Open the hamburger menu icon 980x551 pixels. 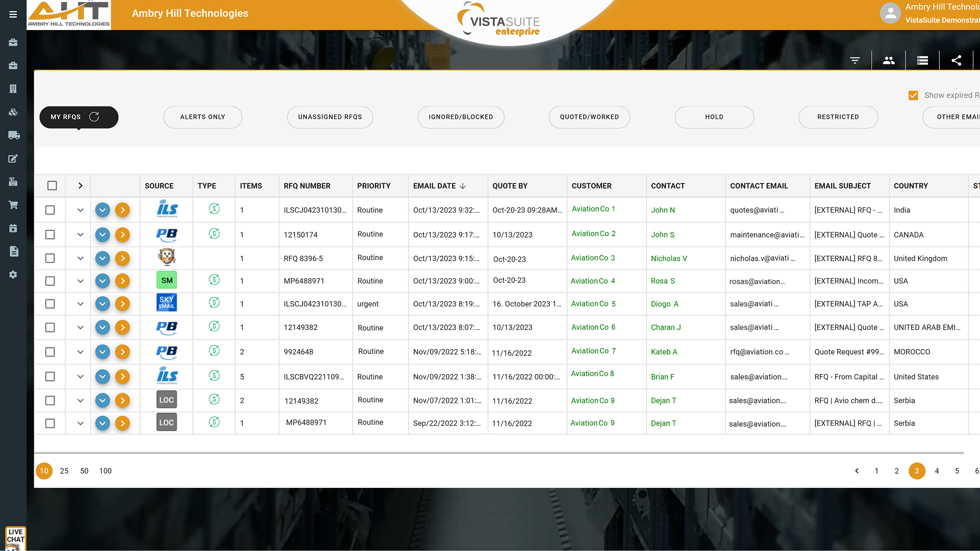coord(13,14)
